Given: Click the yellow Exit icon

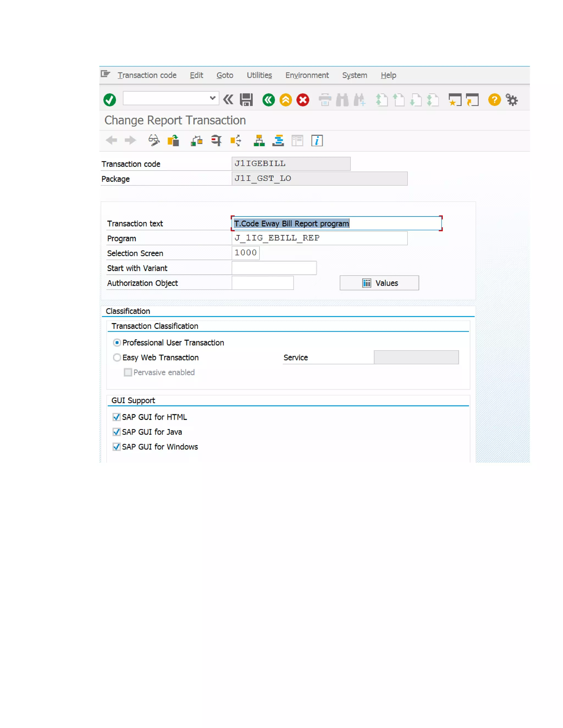Looking at the screenshot, I should tap(286, 100).
